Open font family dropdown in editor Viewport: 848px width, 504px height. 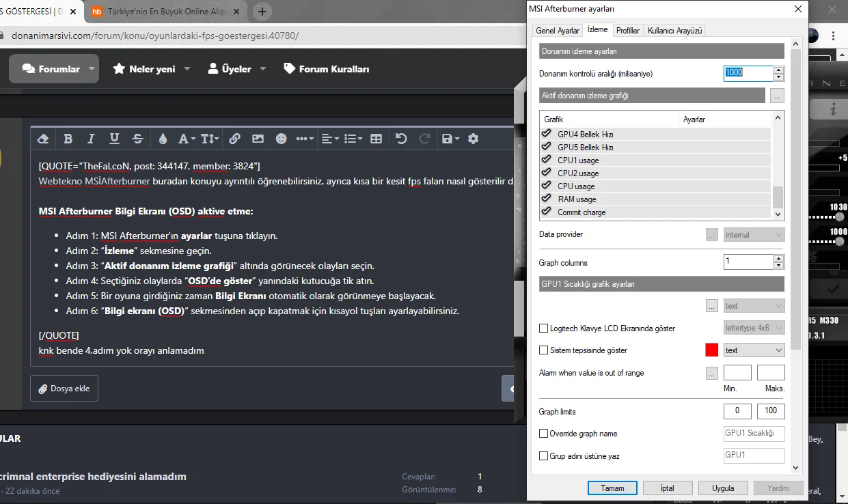coord(187,139)
